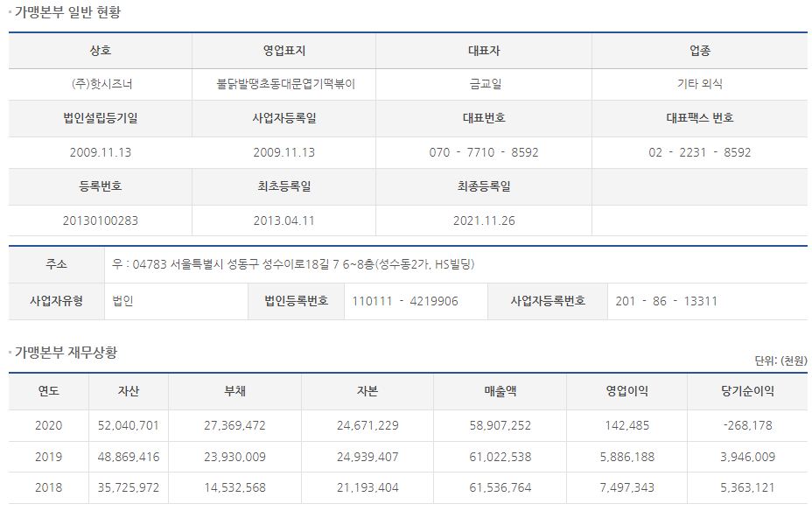Click 2020 operating profit 142,485
Screen dimensions: 812x511
click(627, 425)
